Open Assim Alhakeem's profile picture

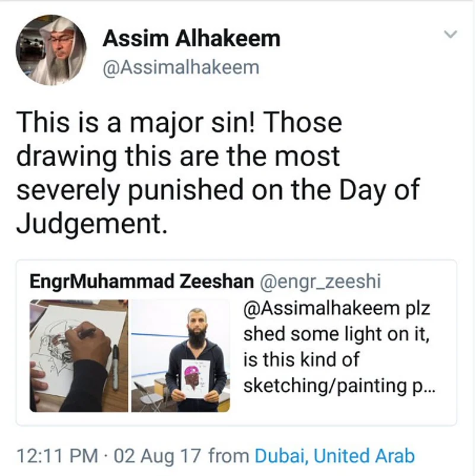click(51, 50)
